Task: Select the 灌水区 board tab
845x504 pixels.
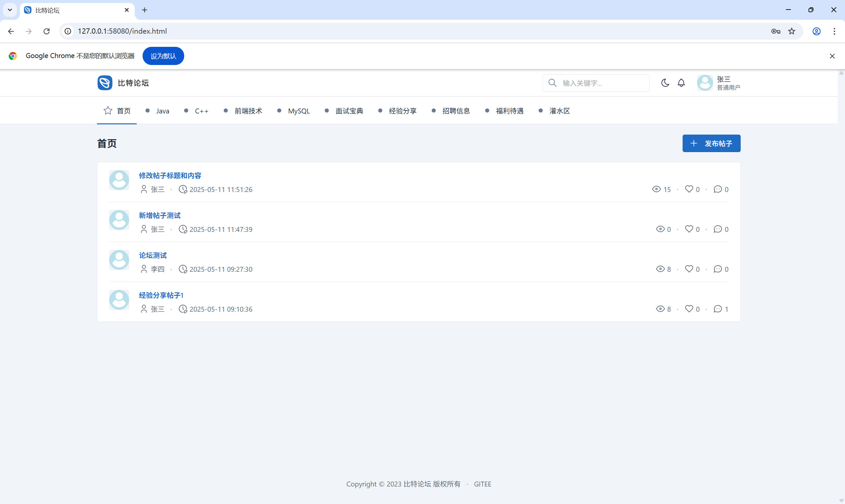Action: click(x=559, y=111)
